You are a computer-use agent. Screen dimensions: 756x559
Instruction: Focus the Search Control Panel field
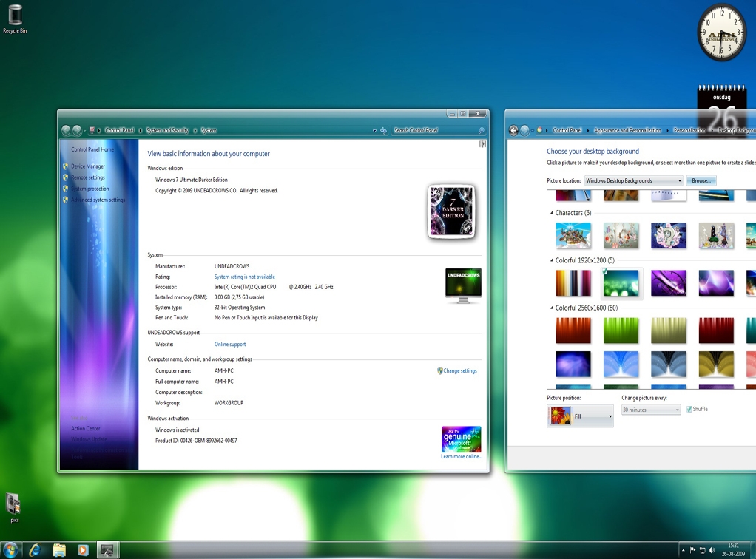coord(434,130)
